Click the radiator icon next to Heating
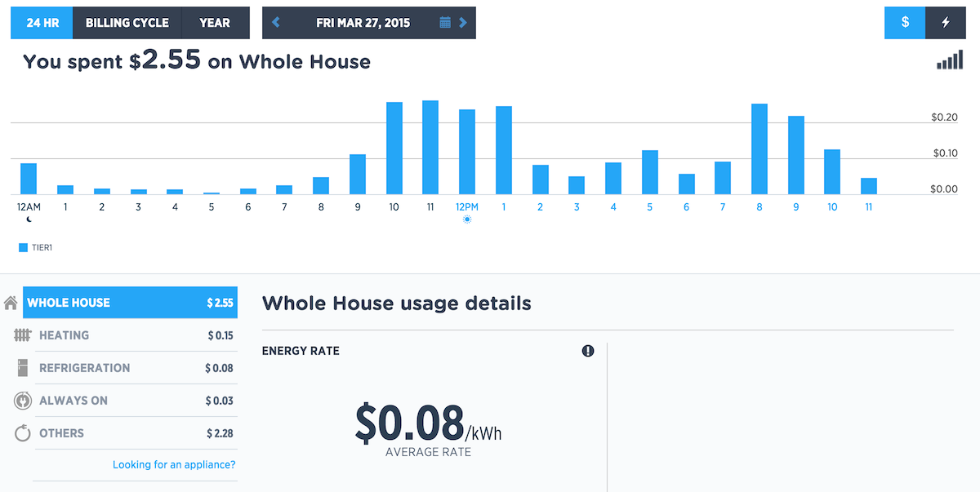The image size is (980, 492). pyautogui.click(x=23, y=335)
